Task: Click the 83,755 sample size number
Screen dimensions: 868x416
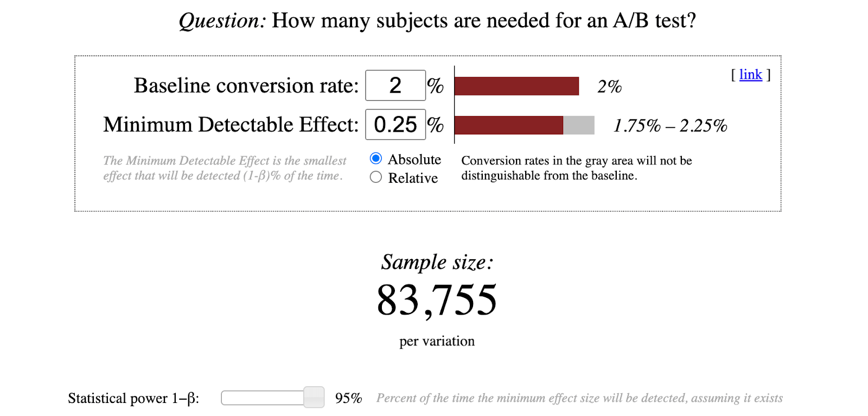Action: tap(437, 300)
